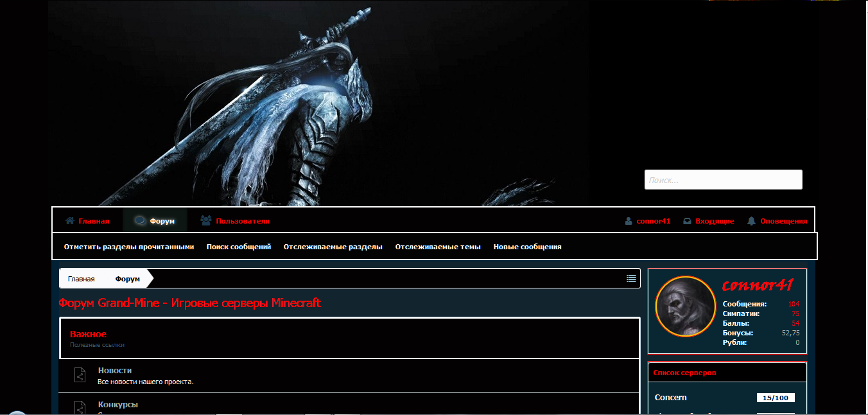Click the bell icon beside Оповещения

752,221
